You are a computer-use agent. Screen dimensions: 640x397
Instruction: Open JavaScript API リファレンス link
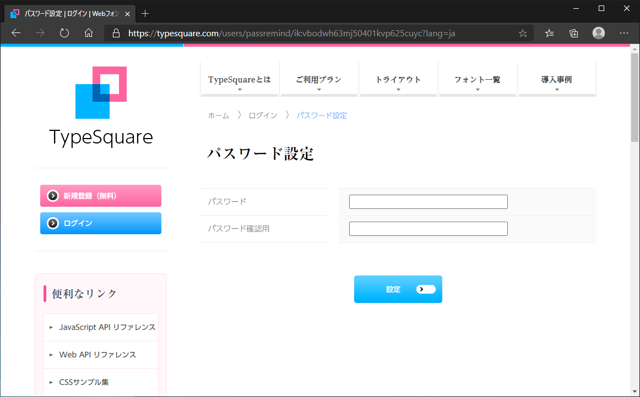pyautogui.click(x=107, y=327)
